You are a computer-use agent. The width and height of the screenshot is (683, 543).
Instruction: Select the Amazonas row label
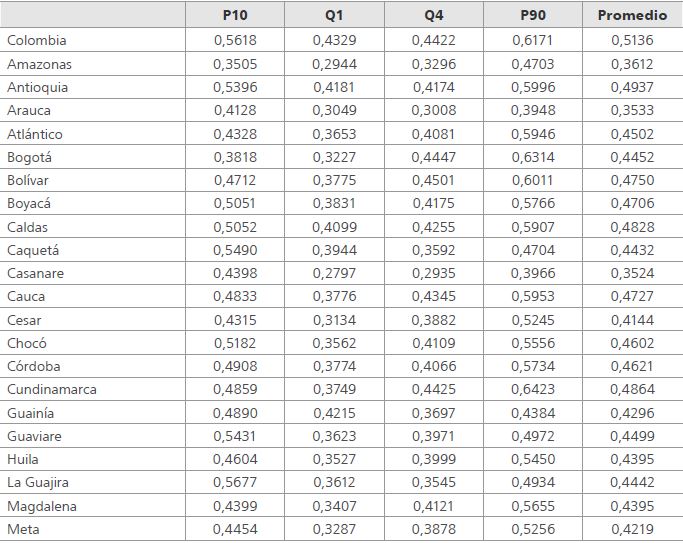(39, 64)
